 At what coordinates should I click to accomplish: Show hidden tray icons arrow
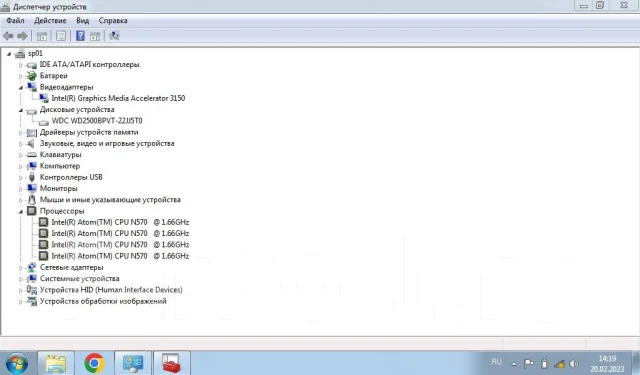pos(514,364)
